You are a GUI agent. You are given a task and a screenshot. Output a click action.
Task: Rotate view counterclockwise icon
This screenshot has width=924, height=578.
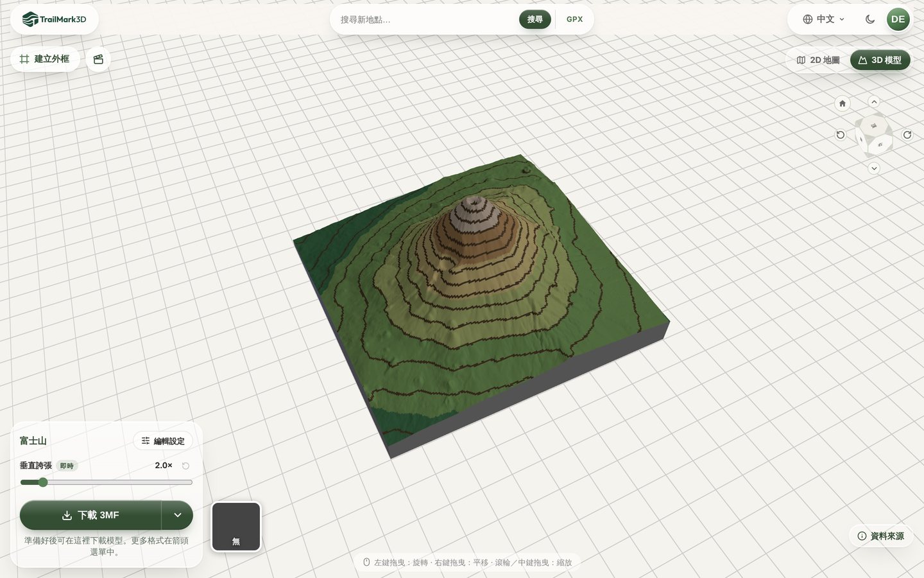[x=841, y=135]
